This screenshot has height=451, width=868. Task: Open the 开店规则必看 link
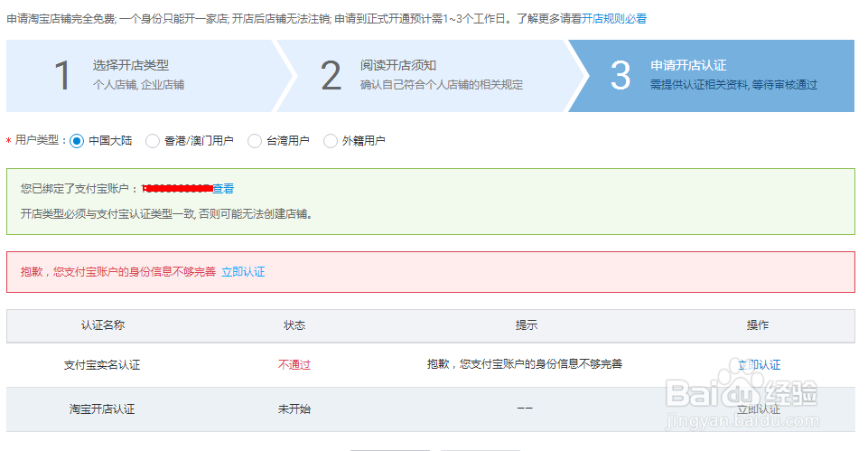[614, 19]
